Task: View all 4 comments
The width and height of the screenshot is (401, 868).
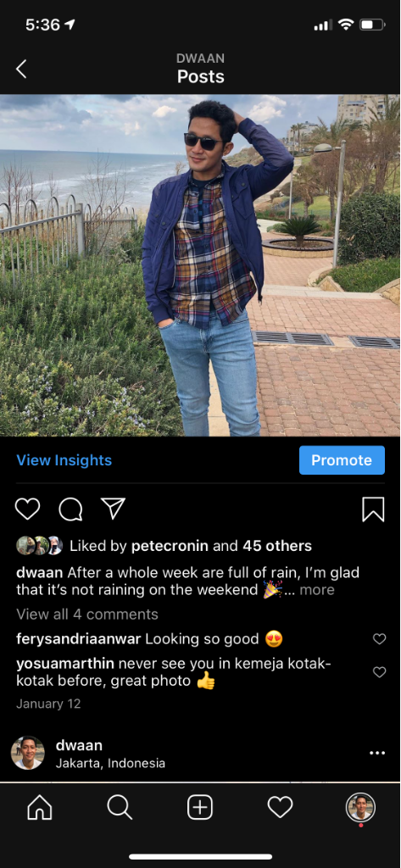Action: (x=87, y=615)
